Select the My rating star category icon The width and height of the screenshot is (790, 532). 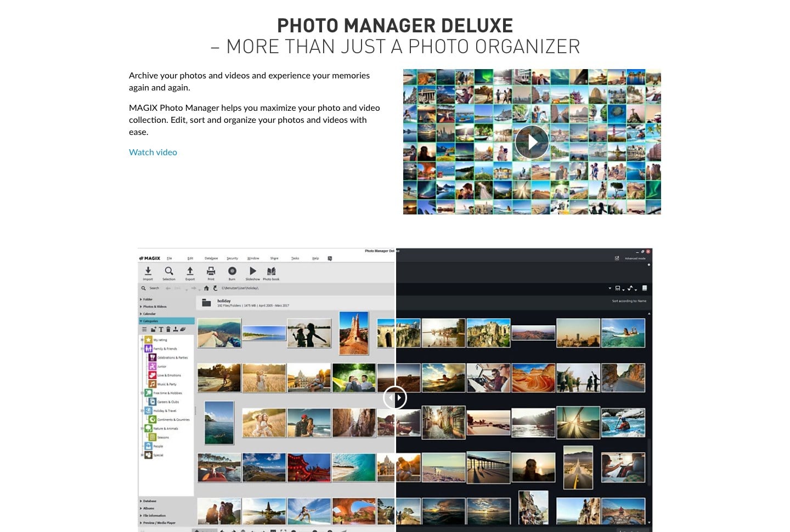pyautogui.click(x=148, y=340)
